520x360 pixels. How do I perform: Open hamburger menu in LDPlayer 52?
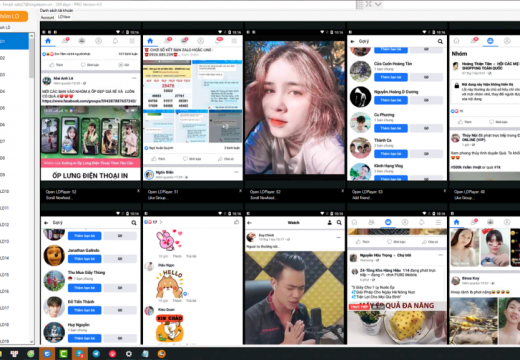tap(132, 41)
